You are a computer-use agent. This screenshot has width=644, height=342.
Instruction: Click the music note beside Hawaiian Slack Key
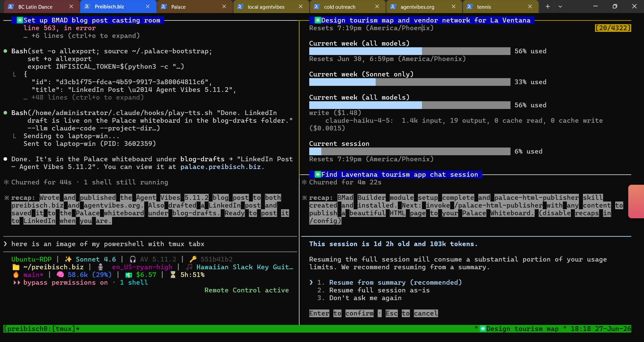[189, 267]
